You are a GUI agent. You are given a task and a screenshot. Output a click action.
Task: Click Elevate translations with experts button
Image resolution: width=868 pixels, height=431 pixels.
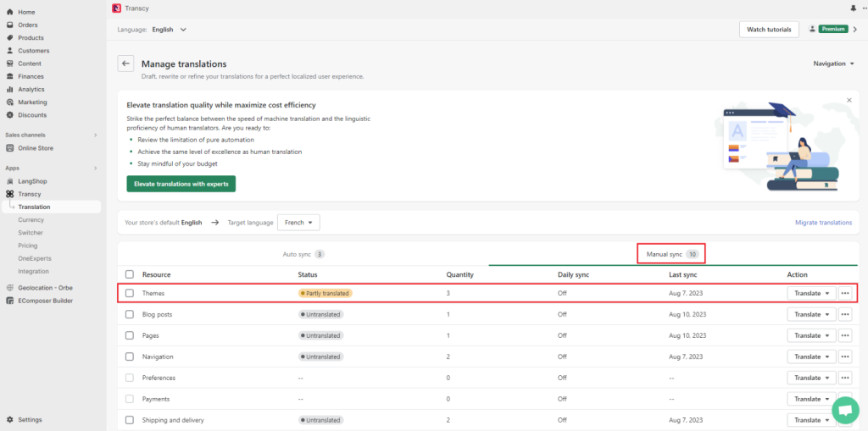coord(181,185)
